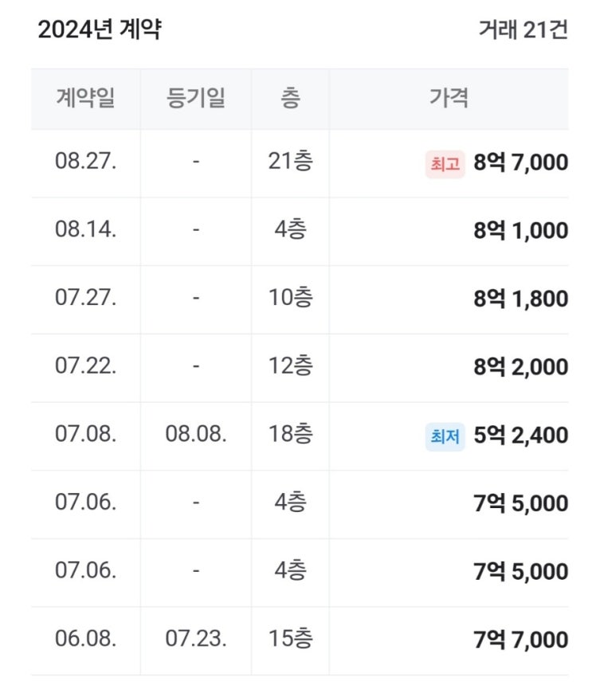Click the 07.23. registration date

[x=196, y=639]
